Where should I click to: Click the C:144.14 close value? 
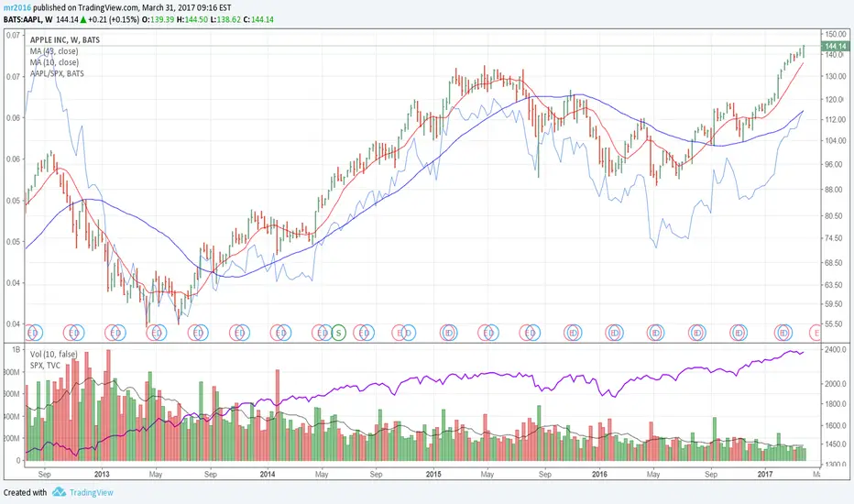coord(258,19)
